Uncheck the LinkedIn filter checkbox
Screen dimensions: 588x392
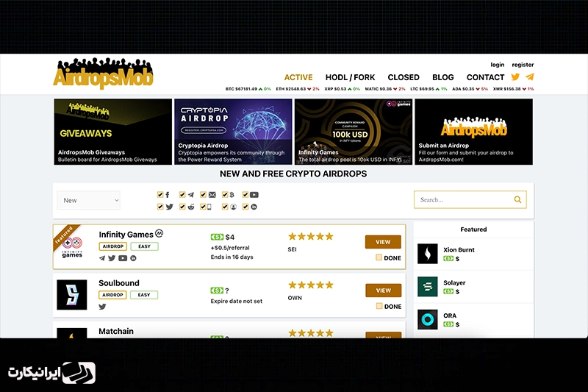[245, 207]
